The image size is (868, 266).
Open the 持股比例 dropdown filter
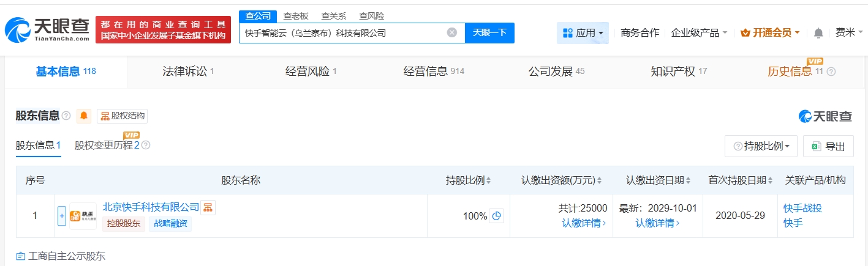[761, 146]
